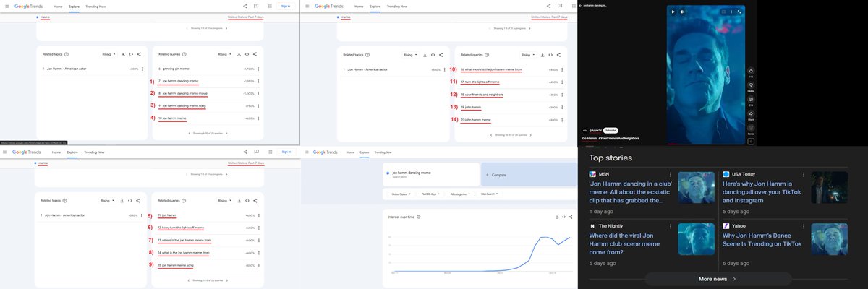This screenshot has height=289, width=868.
Task: Click the query '14 what is the jon hamm meme from'
Action: (184, 253)
